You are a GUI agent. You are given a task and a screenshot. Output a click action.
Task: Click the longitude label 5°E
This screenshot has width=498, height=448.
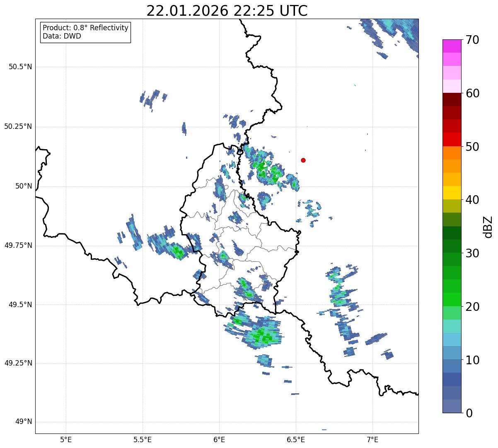pyautogui.click(x=66, y=439)
